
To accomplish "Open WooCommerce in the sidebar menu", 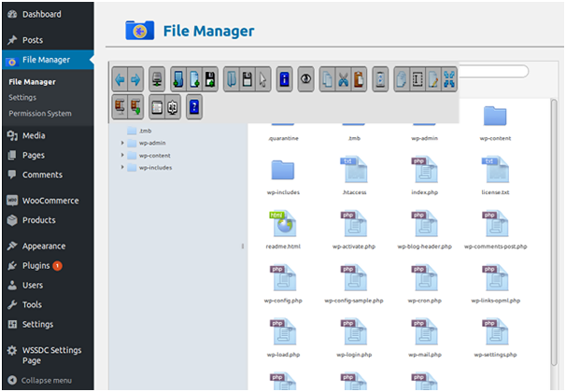I will [x=50, y=201].
